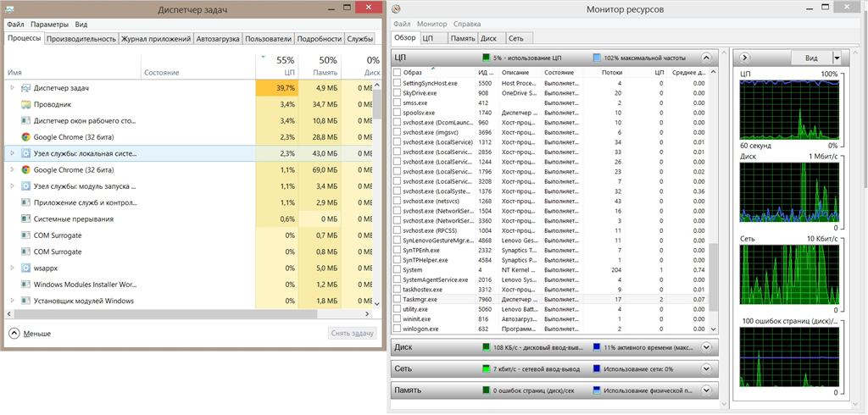Click the Приложение служб и контроллеров icon
Viewport: 868px width, 415px height.
[x=25, y=202]
